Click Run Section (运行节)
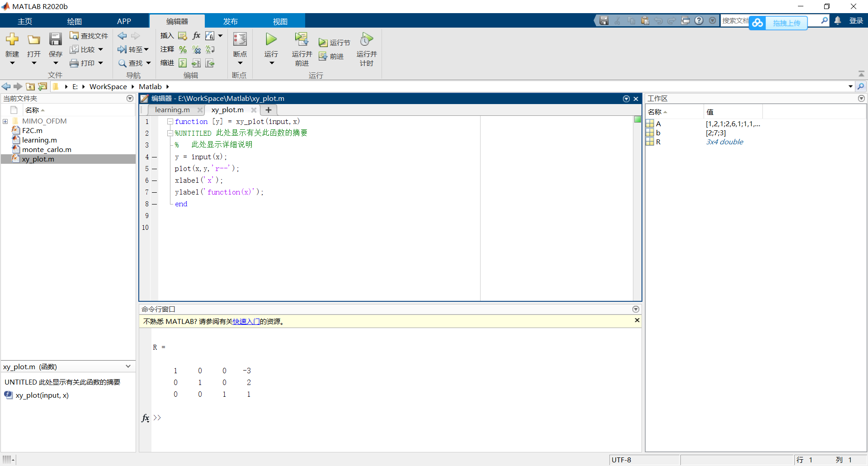This screenshot has width=868, height=466. point(335,43)
